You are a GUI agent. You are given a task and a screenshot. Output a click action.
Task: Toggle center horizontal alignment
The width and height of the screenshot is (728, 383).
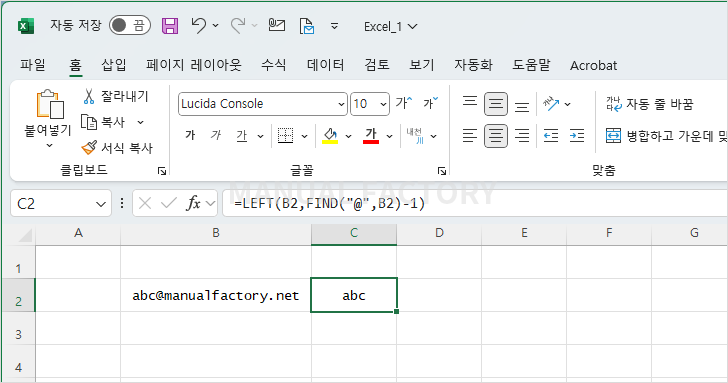(x=496, y=136)
